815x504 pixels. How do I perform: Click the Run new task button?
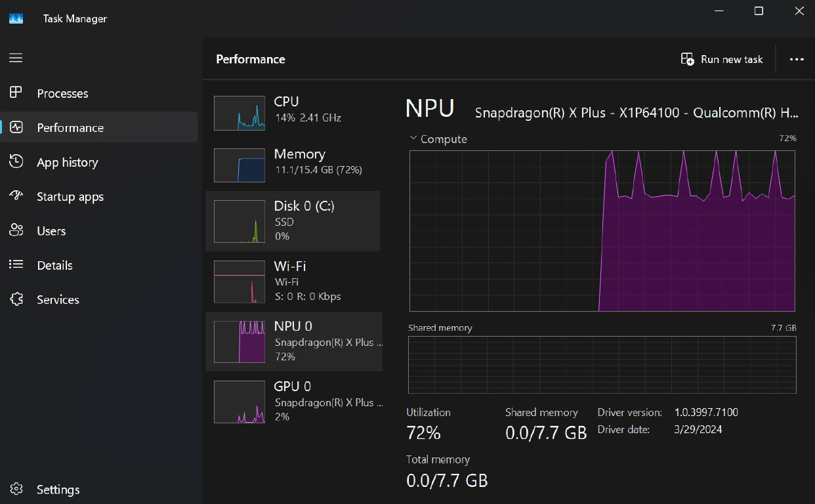point(722,59)
